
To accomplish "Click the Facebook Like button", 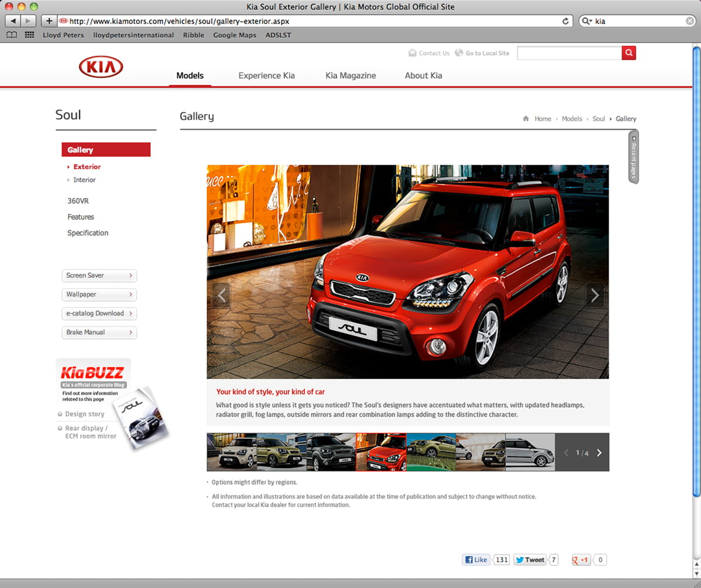I will point(476,560).
